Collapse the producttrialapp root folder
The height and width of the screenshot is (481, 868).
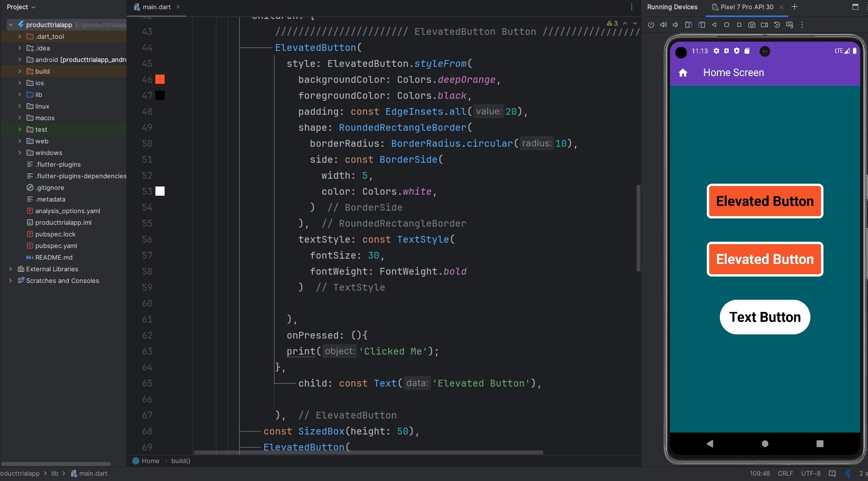(x=11, y=25)
